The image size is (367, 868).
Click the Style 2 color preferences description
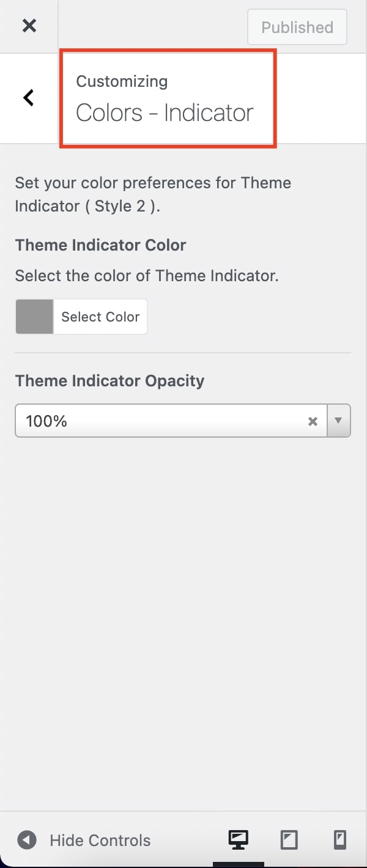point(153,194)
